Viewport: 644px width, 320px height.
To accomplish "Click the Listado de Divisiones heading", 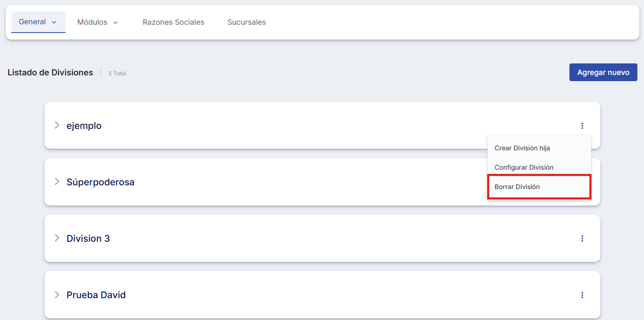I will click(x=50, y=72).
